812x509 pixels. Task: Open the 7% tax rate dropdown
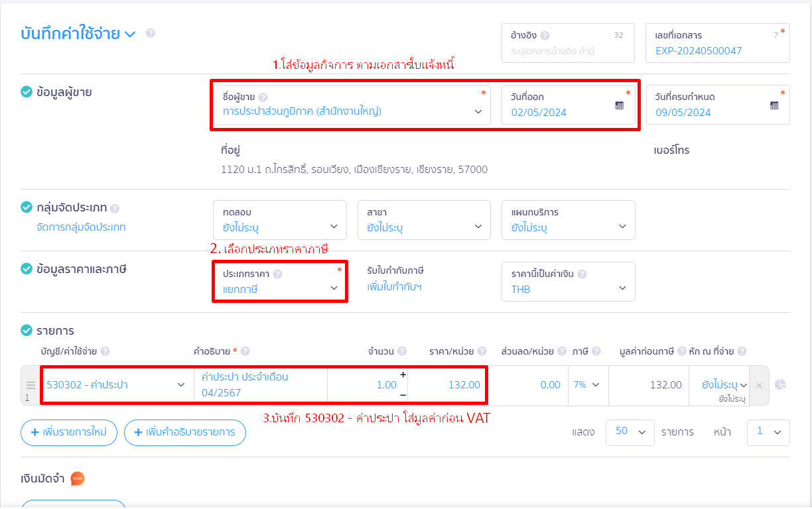[588, 385]
